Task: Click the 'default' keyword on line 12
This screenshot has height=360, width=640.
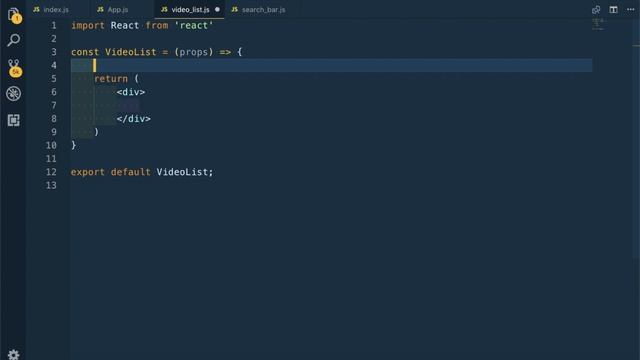Action: click(131, 172)
